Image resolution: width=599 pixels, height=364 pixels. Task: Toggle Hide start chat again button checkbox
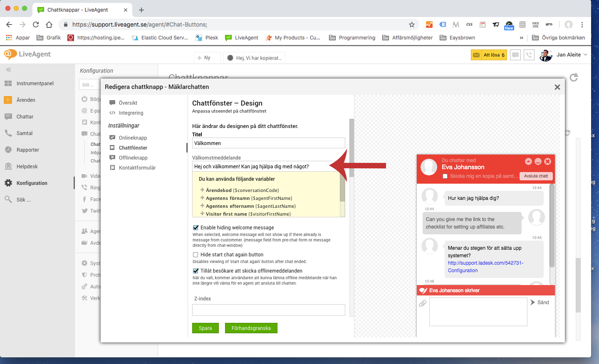[196, 255]
